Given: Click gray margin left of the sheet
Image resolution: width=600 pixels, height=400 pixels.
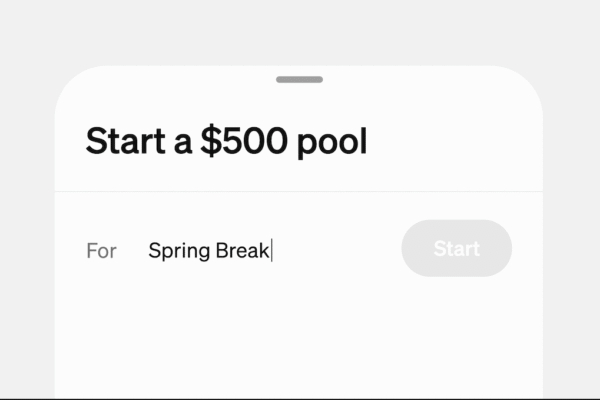Looking at the screenshot, I should click(x=27, y=250).
